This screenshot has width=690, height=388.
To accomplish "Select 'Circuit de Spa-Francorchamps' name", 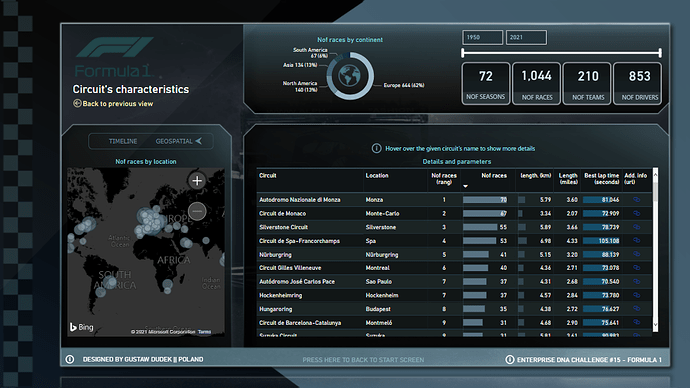I will point(299,241).
